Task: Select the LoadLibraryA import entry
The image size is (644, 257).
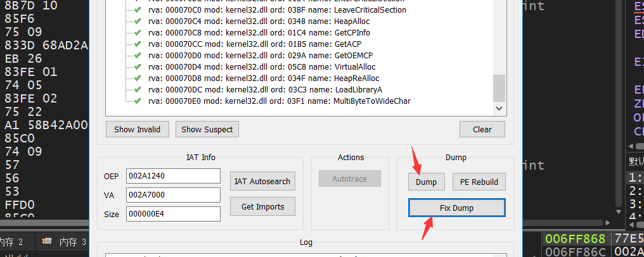Action: (x=264, y=90)
